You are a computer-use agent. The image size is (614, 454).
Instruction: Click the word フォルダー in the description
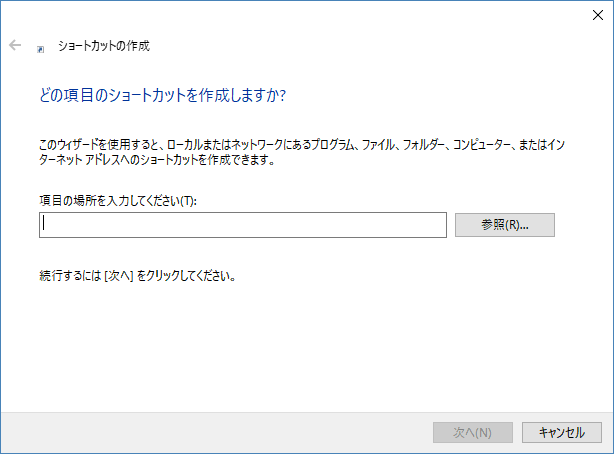point(423,145)
